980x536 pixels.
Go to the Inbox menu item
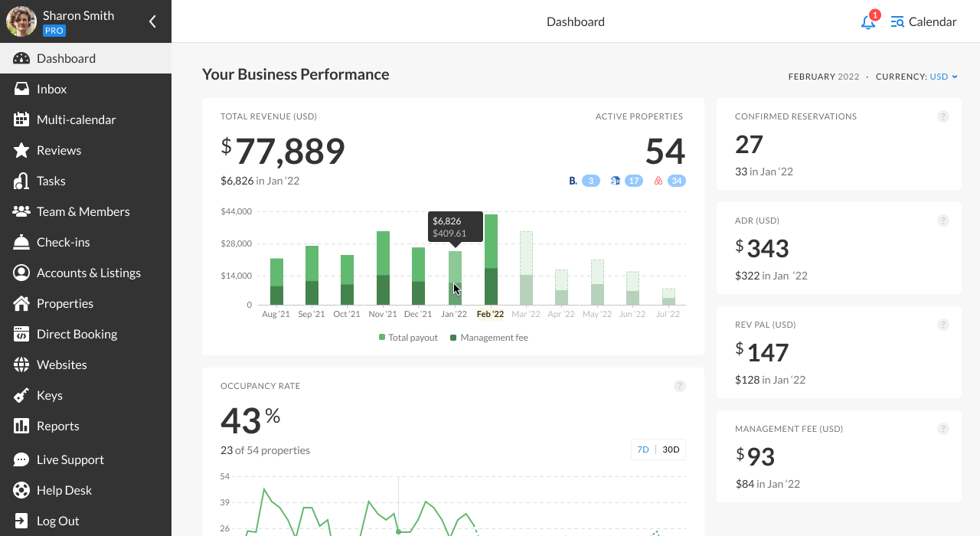[x=52, y=89]
